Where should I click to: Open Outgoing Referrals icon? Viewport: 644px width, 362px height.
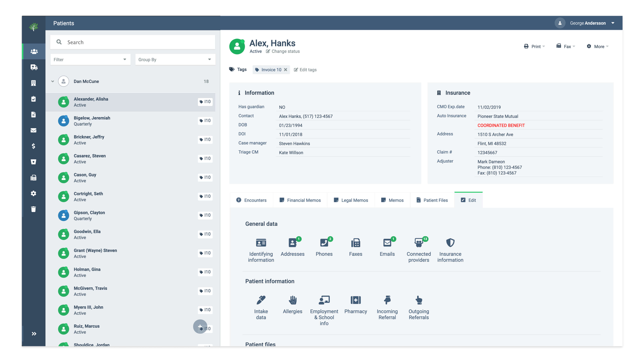419,307
